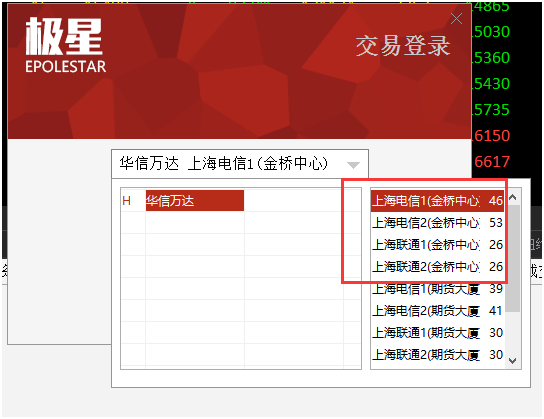The height and width of the screenshot is (419, 544).
Task: Click the H index letter in broker list
Action: click(126, 201)
